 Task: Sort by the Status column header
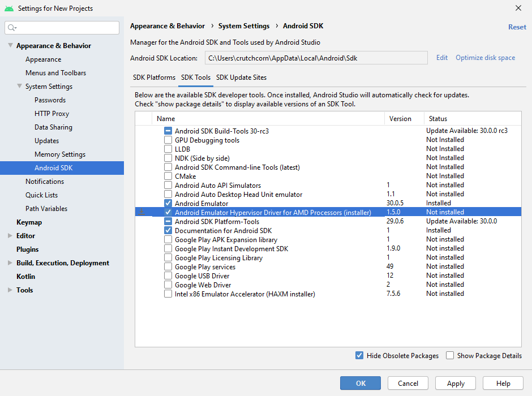point(473,119)
